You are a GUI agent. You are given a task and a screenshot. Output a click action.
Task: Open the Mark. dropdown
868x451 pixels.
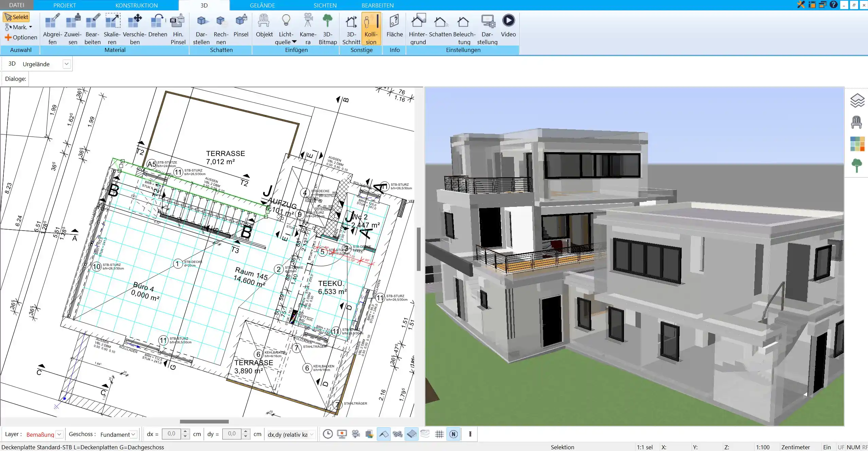tap(19, 27)
